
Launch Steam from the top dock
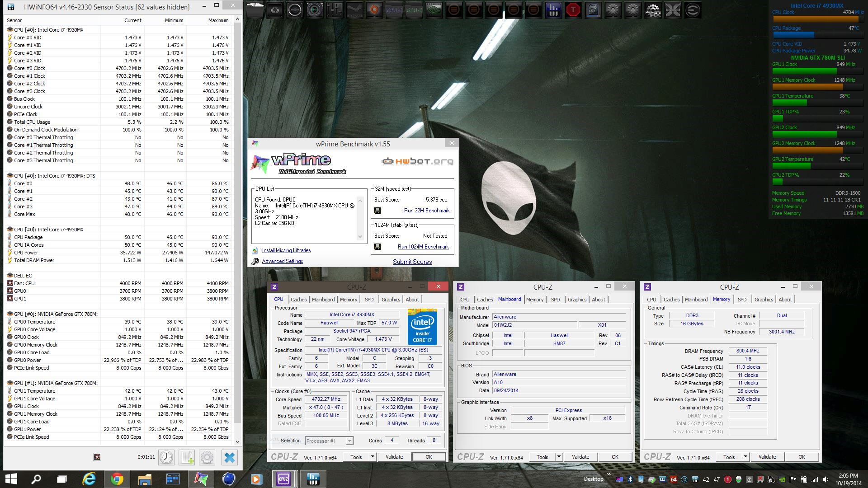(354, 10)
